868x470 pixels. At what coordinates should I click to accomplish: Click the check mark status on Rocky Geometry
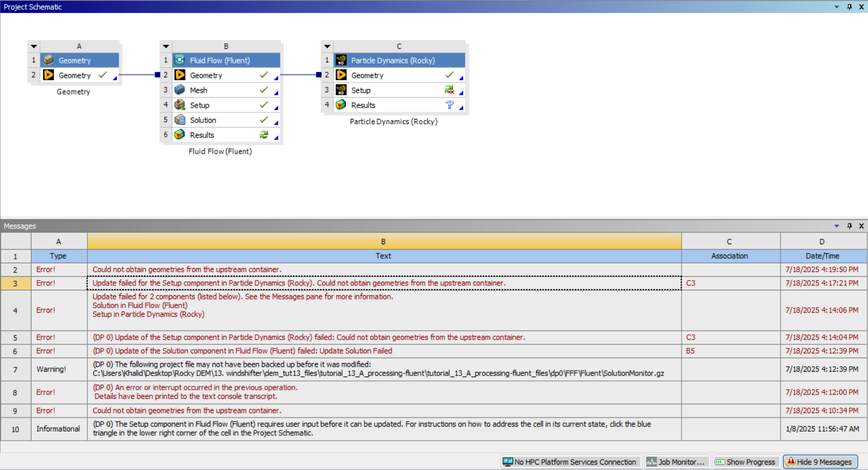pyautogui.click(x=449, y=75)
